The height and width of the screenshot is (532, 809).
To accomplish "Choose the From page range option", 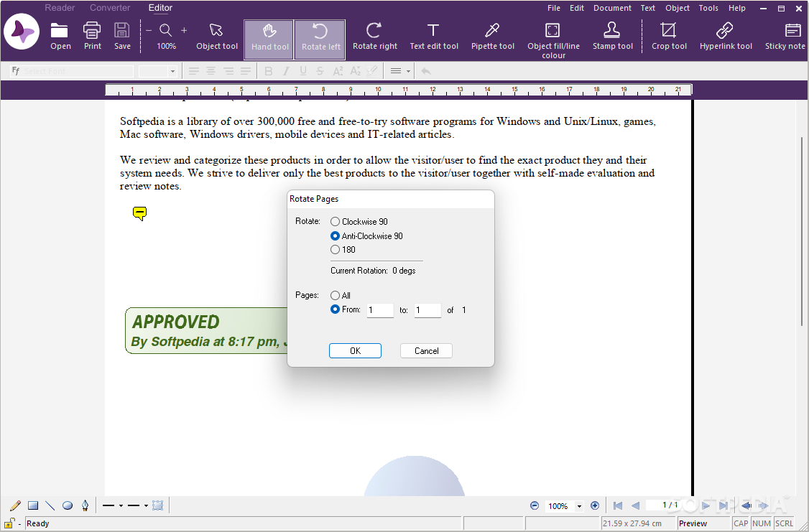I will [345, 309].
